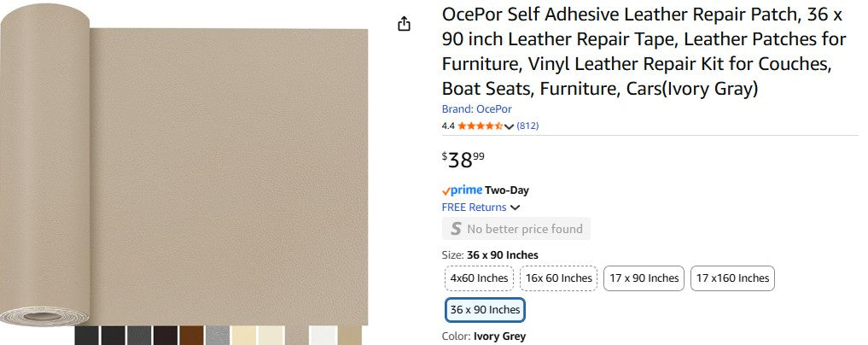Select the 16x 60 Inches size option

(558, 278)
